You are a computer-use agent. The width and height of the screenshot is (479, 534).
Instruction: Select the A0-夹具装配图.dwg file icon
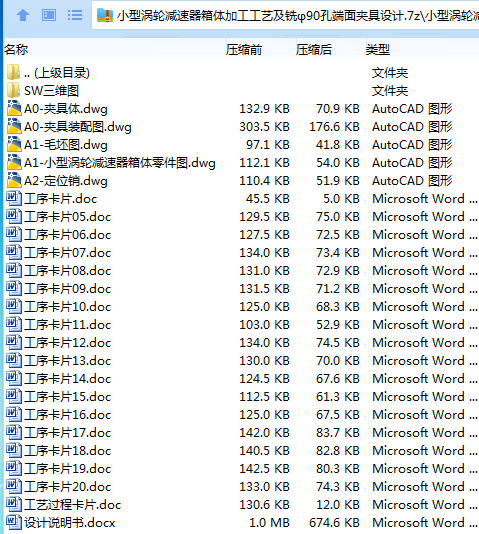(x=14, y=126)
